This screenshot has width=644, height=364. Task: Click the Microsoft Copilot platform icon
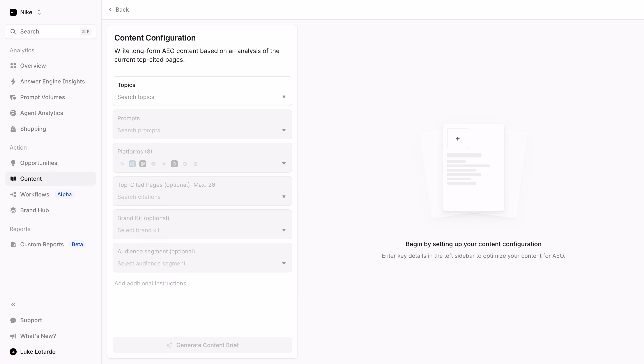point(153,164)
